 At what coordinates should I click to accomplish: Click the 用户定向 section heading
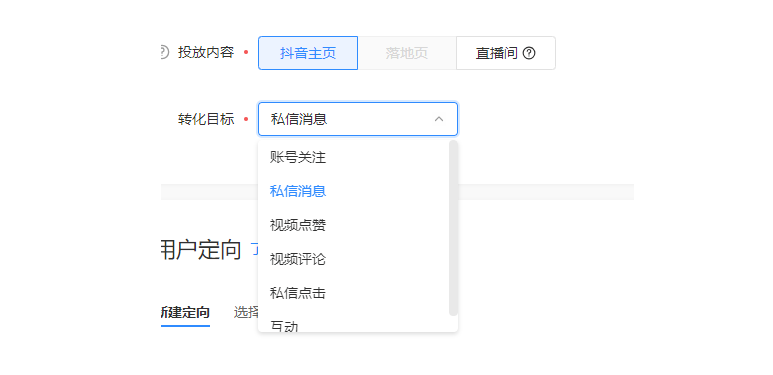[201, 250]
